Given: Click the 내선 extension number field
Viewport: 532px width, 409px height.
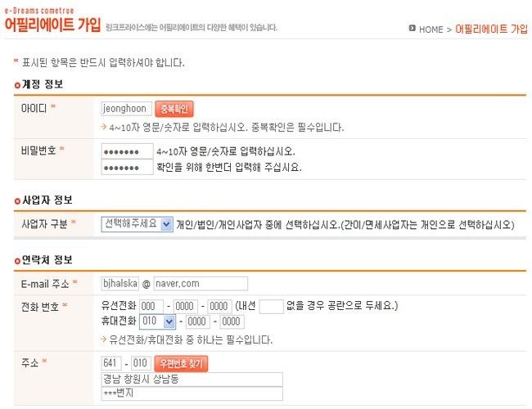Looking at the screenshot, I should [x=271, y=306].
